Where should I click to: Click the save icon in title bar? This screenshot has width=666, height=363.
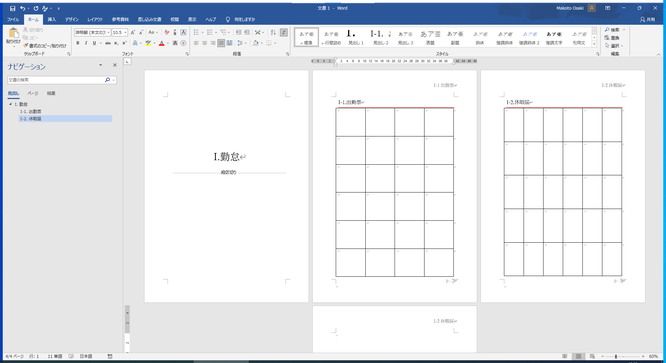[12, 8]
